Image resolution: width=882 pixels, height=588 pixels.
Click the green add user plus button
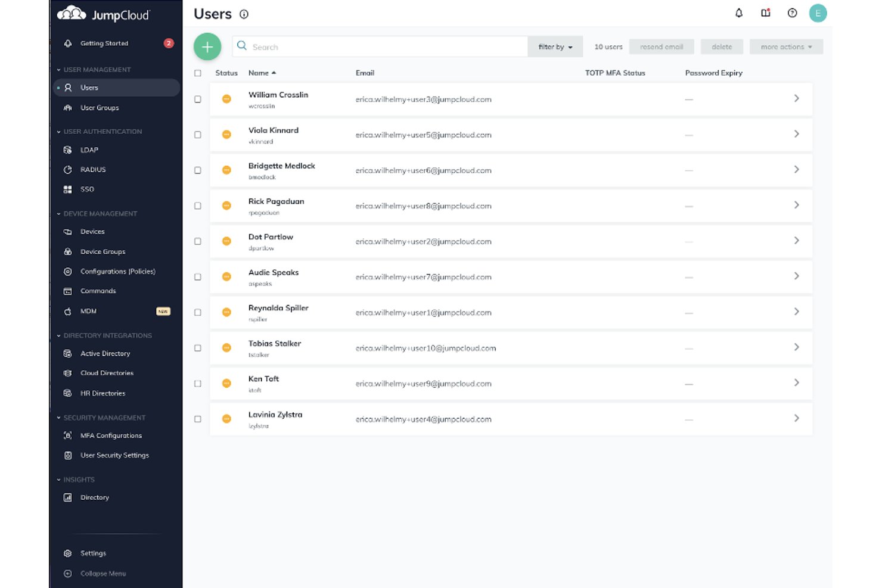207,46
